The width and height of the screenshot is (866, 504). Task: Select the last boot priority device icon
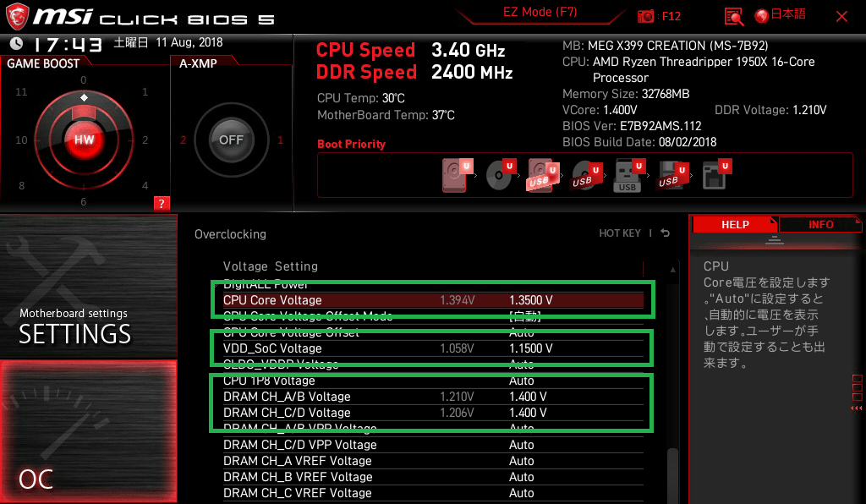pyautogui.click(x=717, y=175)
